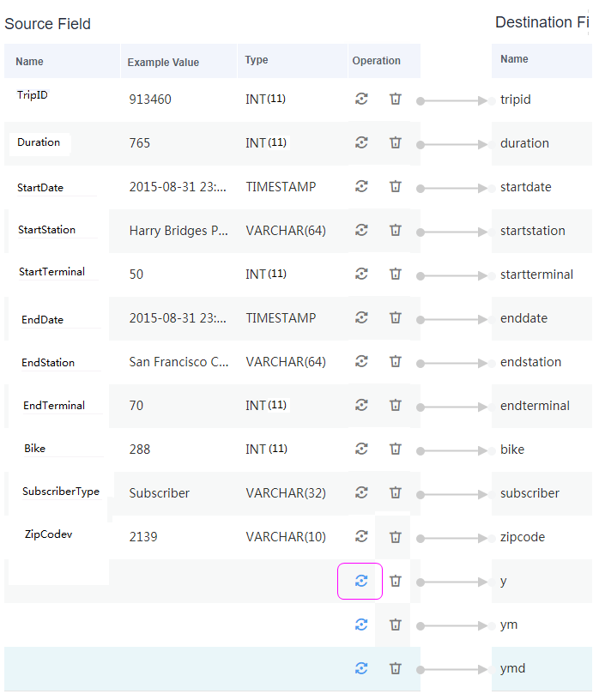This screenshot has width=593, height=700.
Task: Click the startdate mapping arrow endpoint
Action: coord(482,189)
